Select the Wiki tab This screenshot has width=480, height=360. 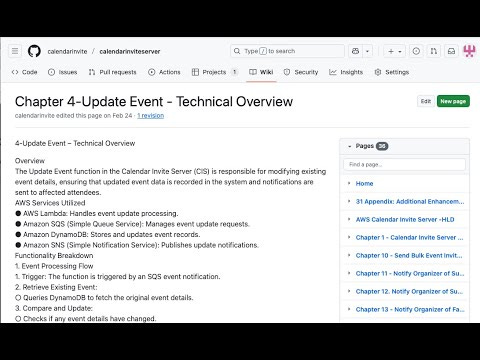tap(261, 72)
